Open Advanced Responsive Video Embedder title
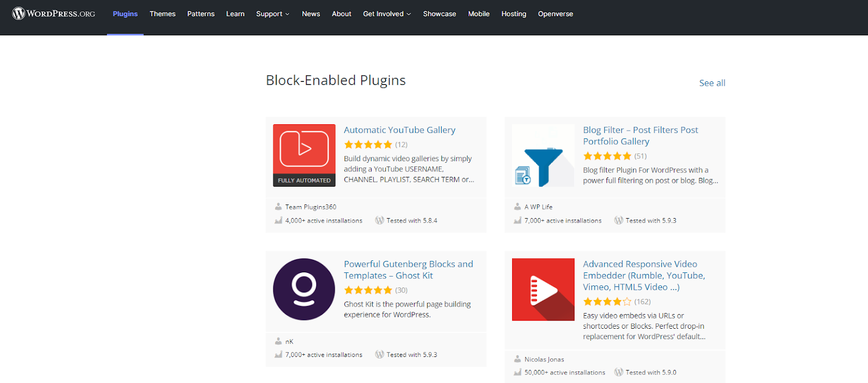 click(x=644, y=276)
